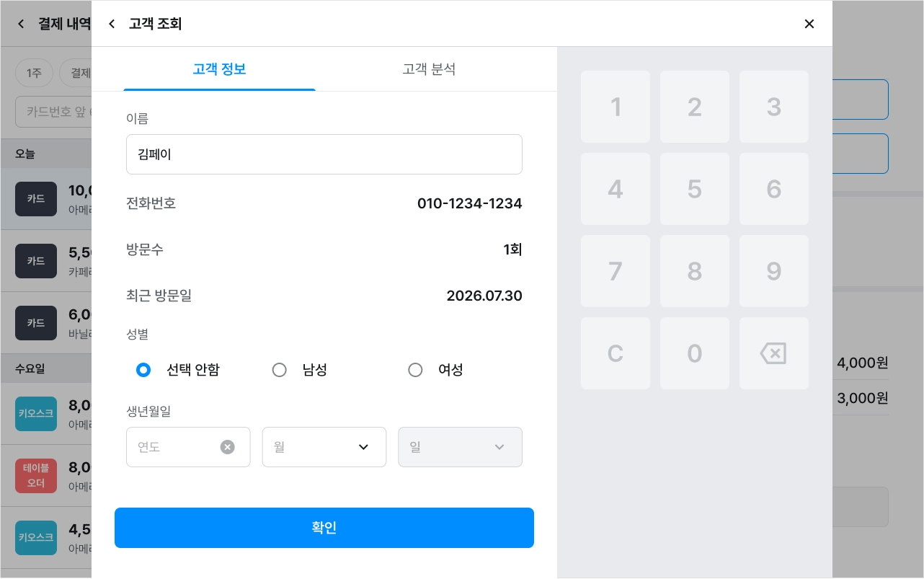The image size is (924, 579).
Task: Clear the 연도 field with the x icon
Action: [x=227, y=447]
